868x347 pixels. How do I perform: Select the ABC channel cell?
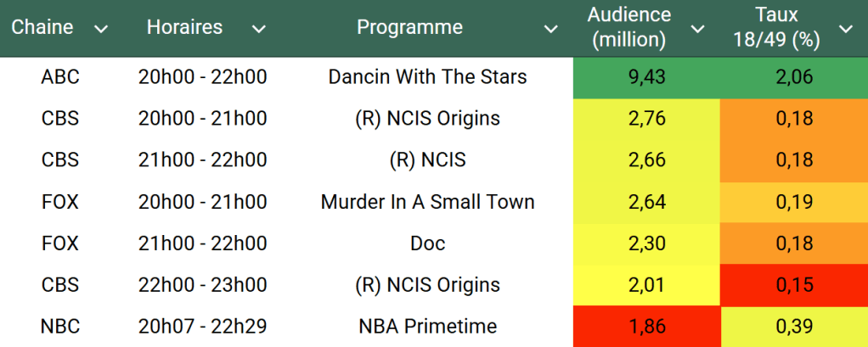[60, 77]
